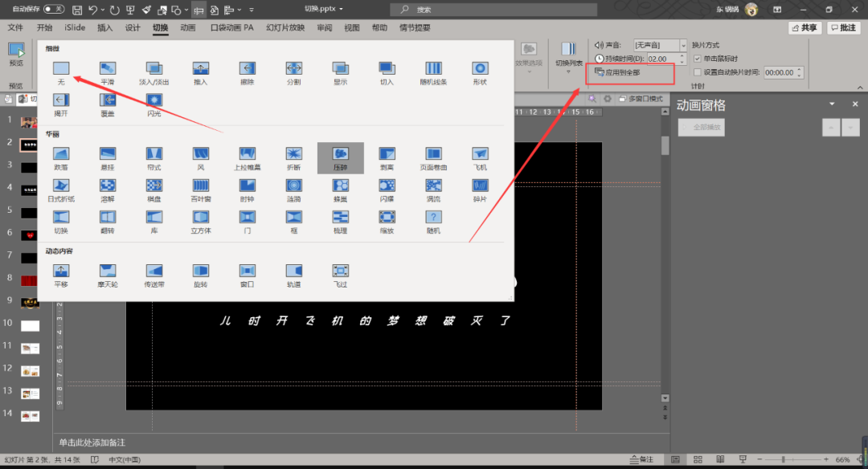Viewport: 868px width, 469px height.
Task: Open the 声音 sound dropdown
Action: coord(683,46)
